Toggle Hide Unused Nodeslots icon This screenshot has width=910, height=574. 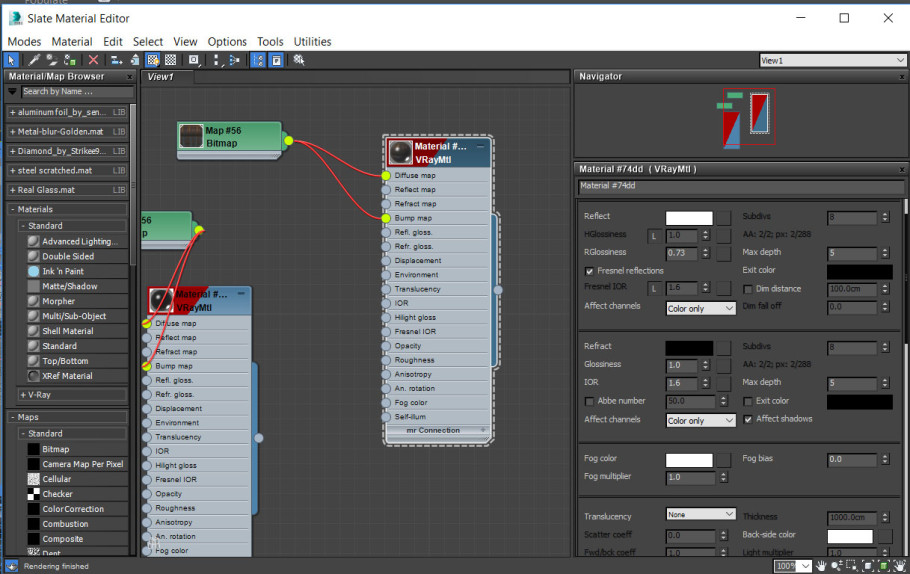click(135, 60)
